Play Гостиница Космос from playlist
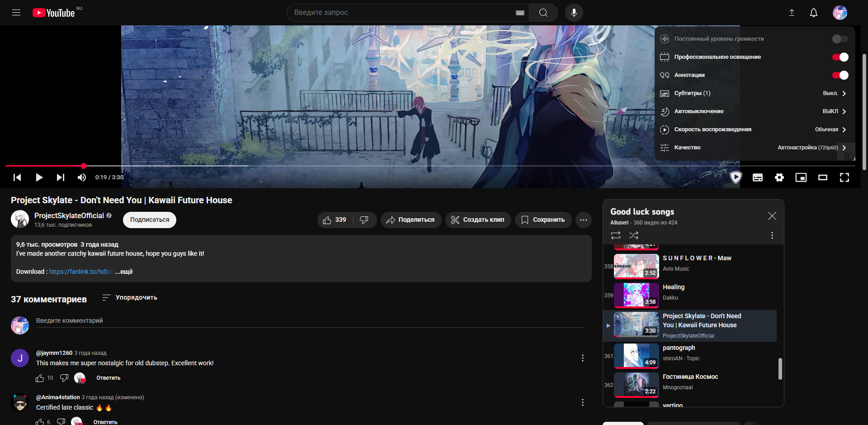This screenshot has width=868, height=425. 690,385
